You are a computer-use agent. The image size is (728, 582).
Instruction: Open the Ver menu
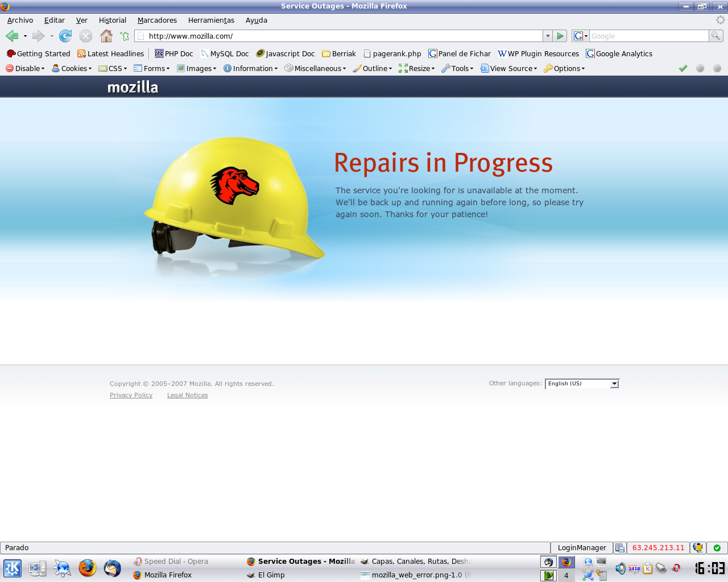[x=82, y=20]
